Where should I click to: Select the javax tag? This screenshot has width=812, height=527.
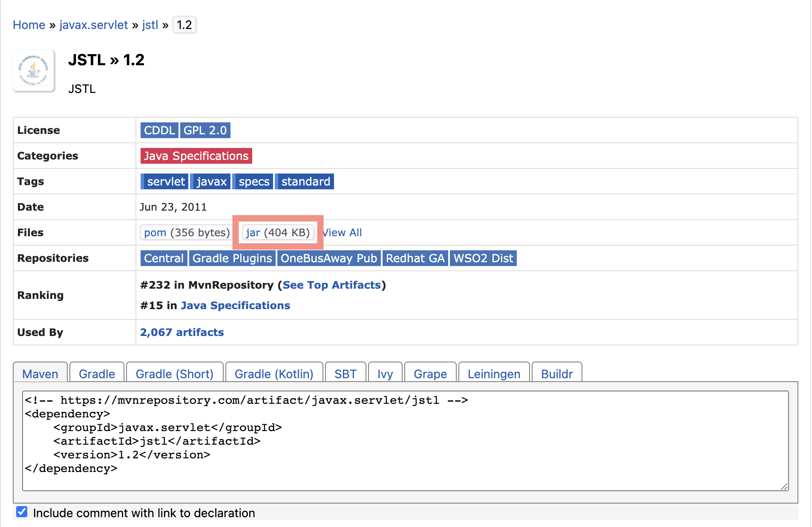210,182
